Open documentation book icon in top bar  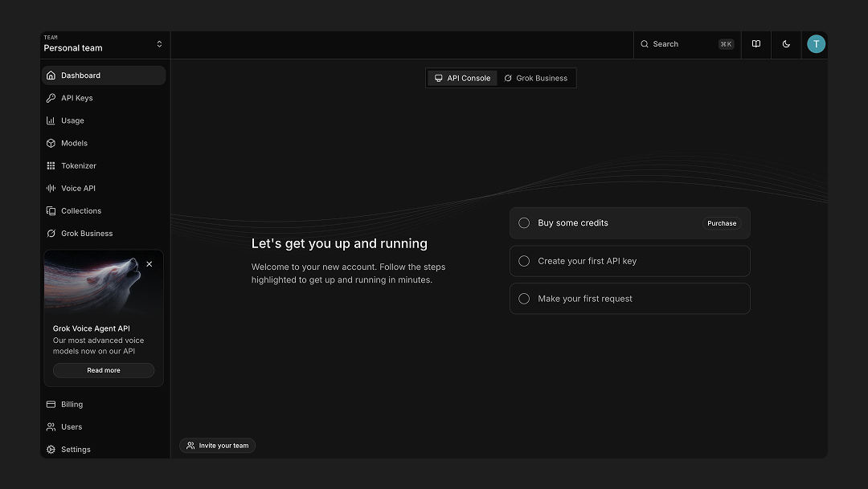pyautogui.click(x=756, y=44)
